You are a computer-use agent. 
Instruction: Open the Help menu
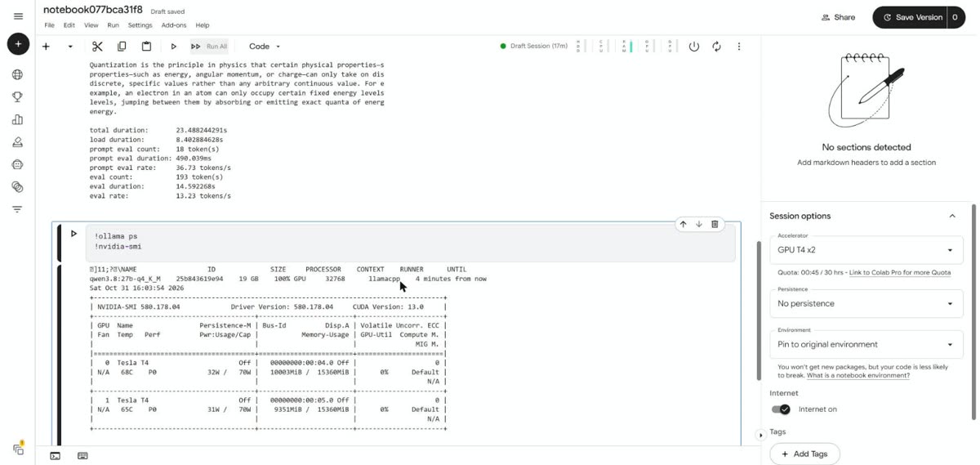[x=202, y=25]
